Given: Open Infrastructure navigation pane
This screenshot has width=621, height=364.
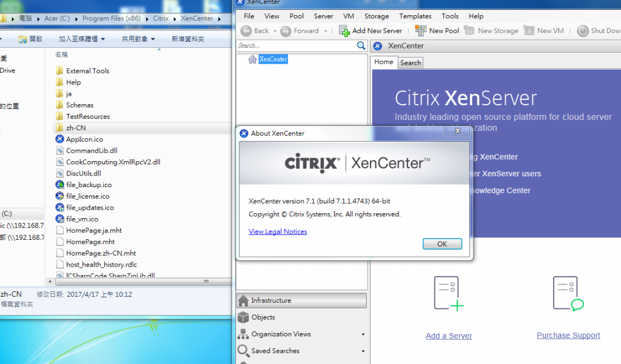Looking at the screenshot, I should (302, 300).
